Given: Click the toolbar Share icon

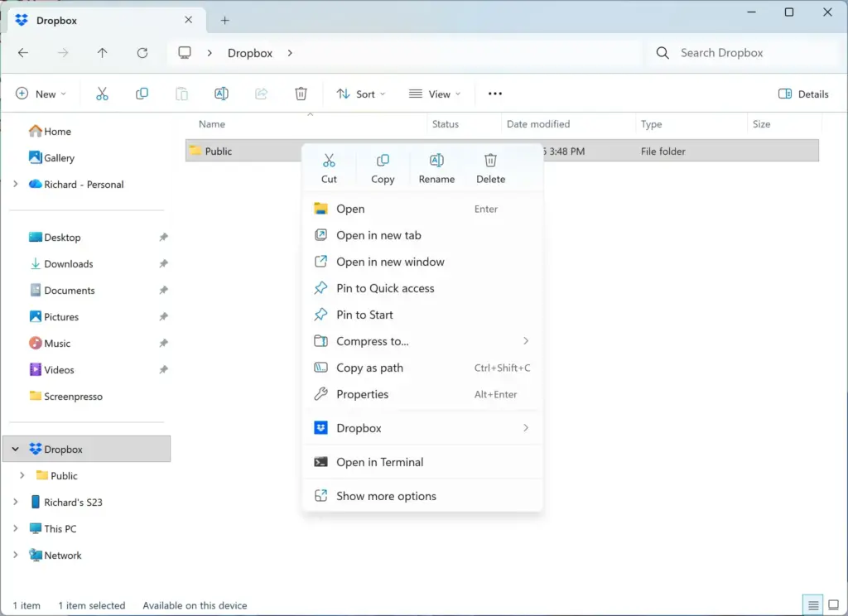Looking at the screenshot, I should [x=261, y=94].
